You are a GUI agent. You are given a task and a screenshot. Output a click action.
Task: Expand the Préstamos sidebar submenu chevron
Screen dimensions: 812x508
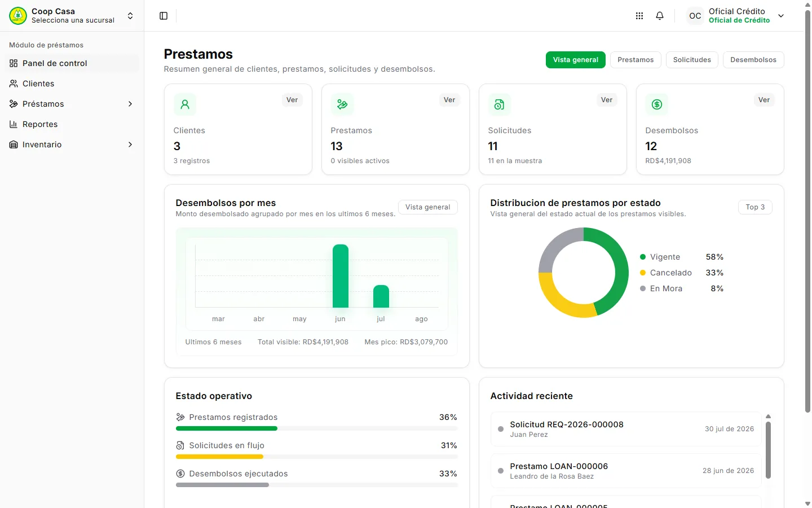click(130, 104)
